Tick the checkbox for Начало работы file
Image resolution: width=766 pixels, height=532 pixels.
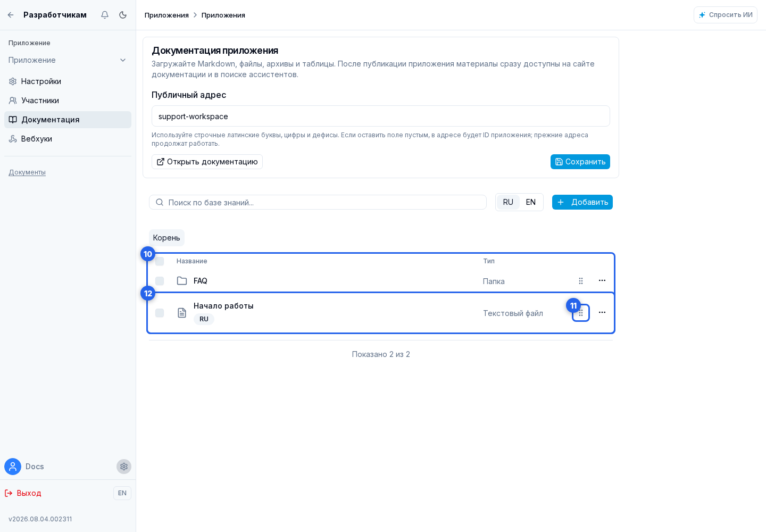pyautogui.click(x=160, y=313)
